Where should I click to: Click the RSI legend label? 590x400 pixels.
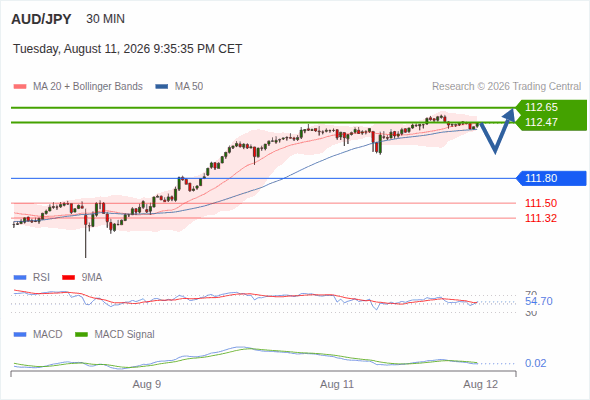(41, 278)
